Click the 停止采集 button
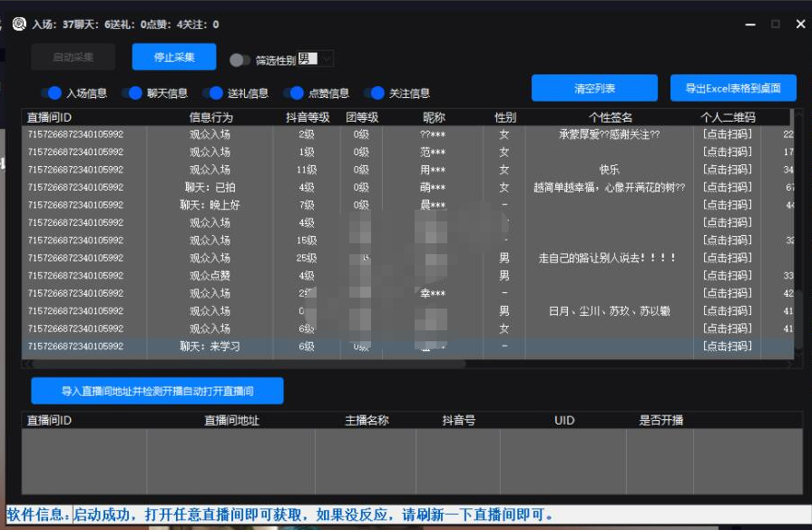Screen dimensions: 812x530 coord(174,57)
